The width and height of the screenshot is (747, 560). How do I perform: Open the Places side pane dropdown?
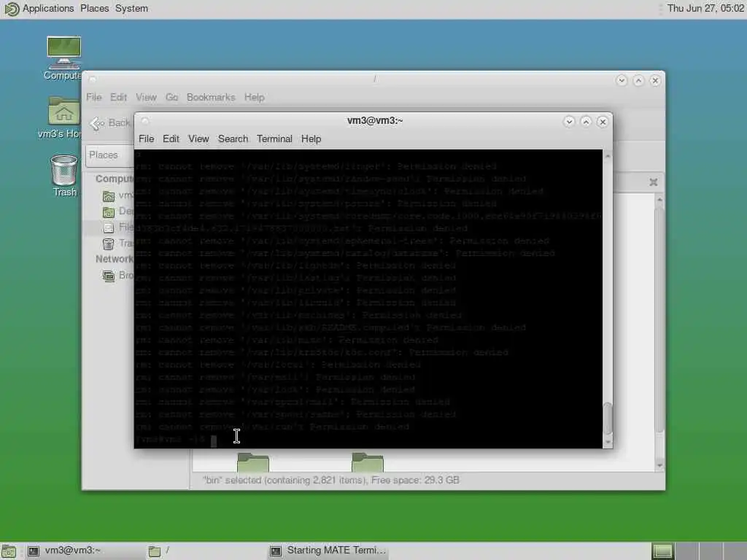(111, 155)
